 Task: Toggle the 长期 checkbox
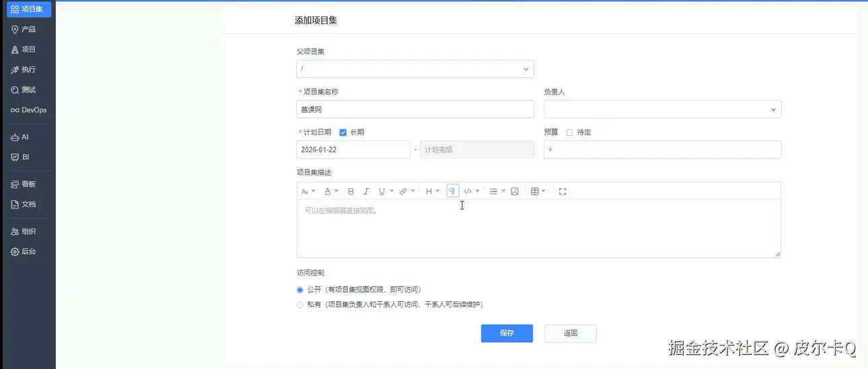343,132
